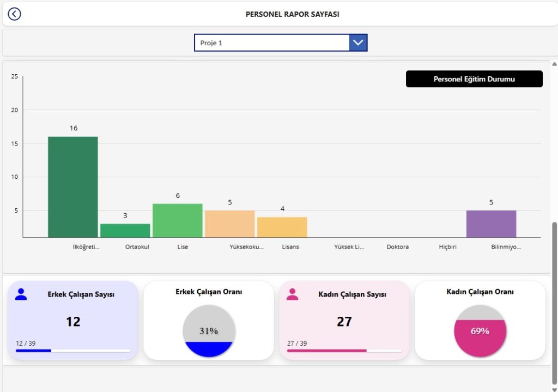Click the 69% female ratio pie chart

[x=480, y=331]
